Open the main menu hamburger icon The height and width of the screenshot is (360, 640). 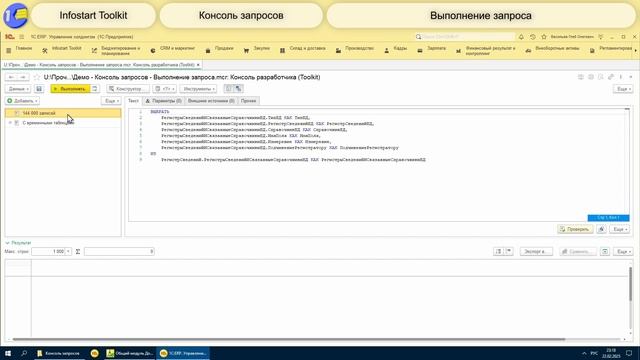pos(22,37)
